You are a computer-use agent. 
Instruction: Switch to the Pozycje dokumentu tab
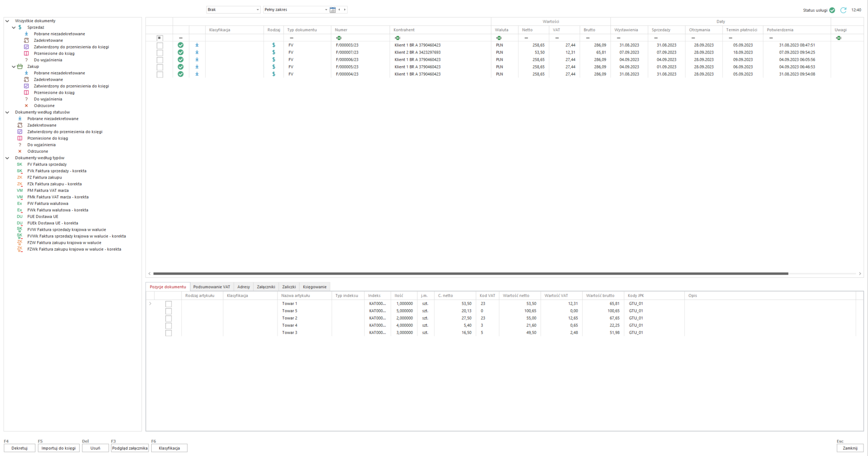168,287
